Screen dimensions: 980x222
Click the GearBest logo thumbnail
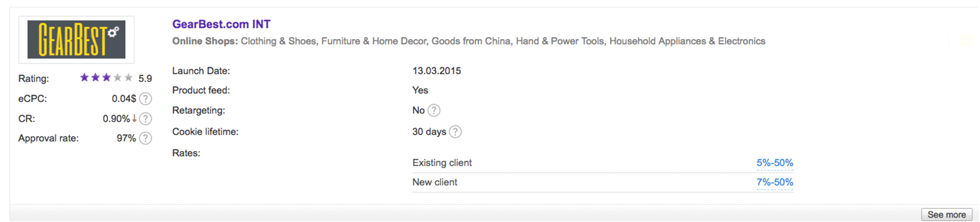tap(76, 39)
